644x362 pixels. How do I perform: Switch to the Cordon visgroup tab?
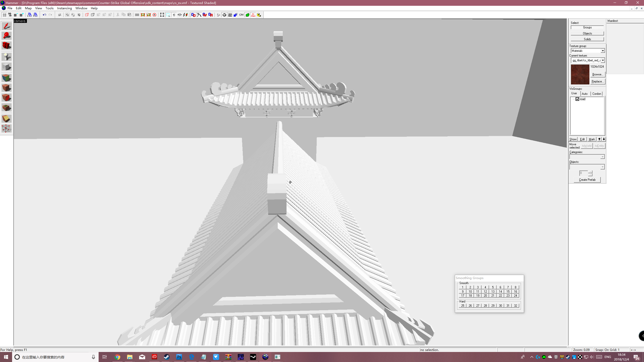tap(596, 94)
